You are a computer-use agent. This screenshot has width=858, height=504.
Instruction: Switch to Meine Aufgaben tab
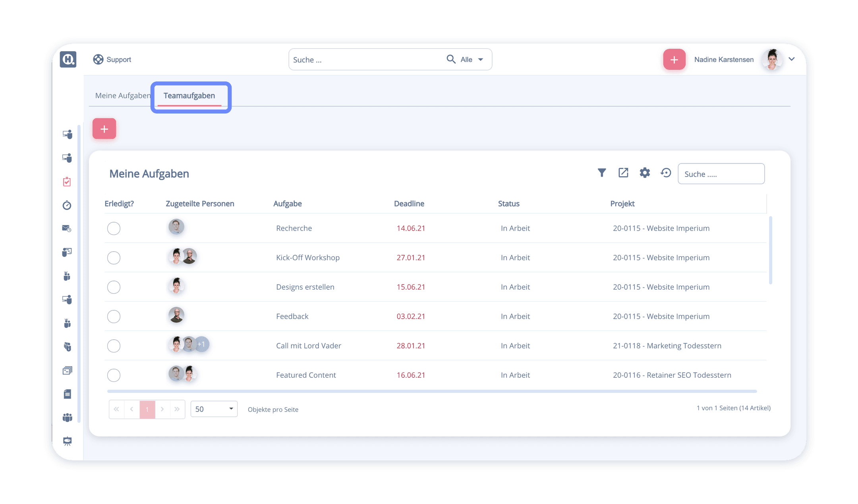pos(122,96)
